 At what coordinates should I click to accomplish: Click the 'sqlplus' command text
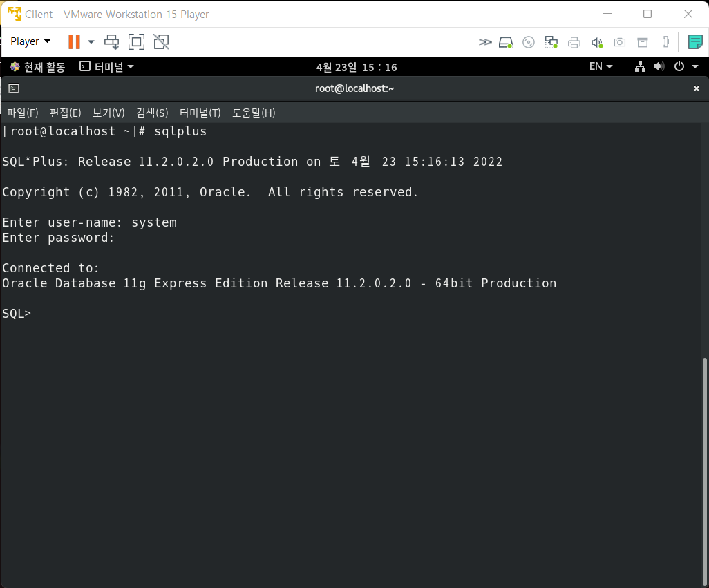tap(180, 131)
